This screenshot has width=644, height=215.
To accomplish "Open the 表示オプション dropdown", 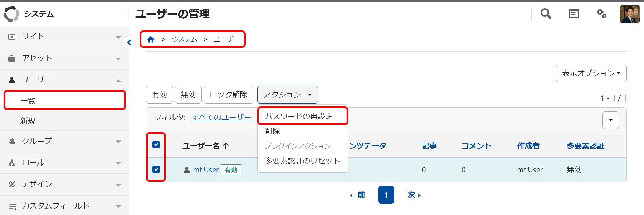I will point(591,73).
